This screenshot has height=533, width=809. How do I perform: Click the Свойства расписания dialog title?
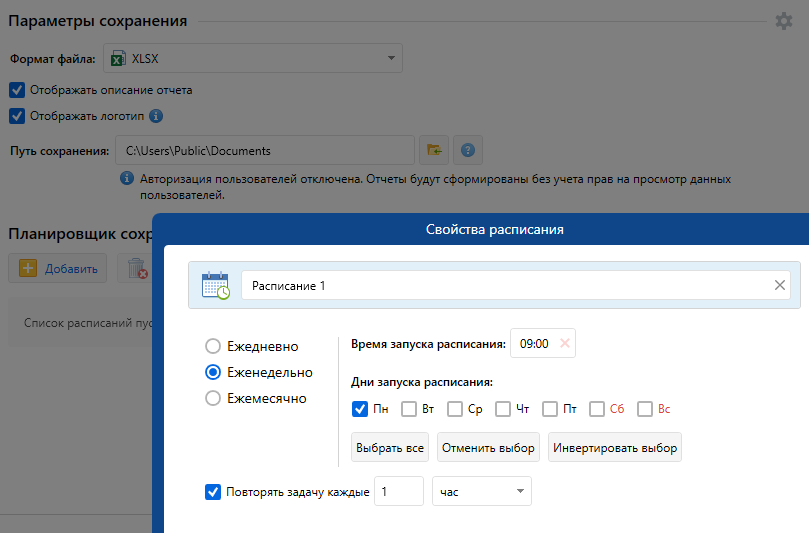pyautogui.click(x=494, y=230)
